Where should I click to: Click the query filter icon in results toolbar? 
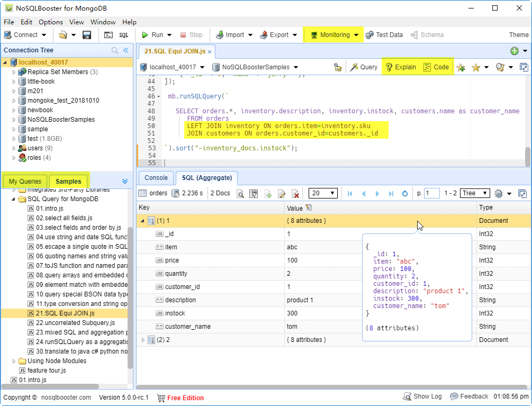pos(254,193)
